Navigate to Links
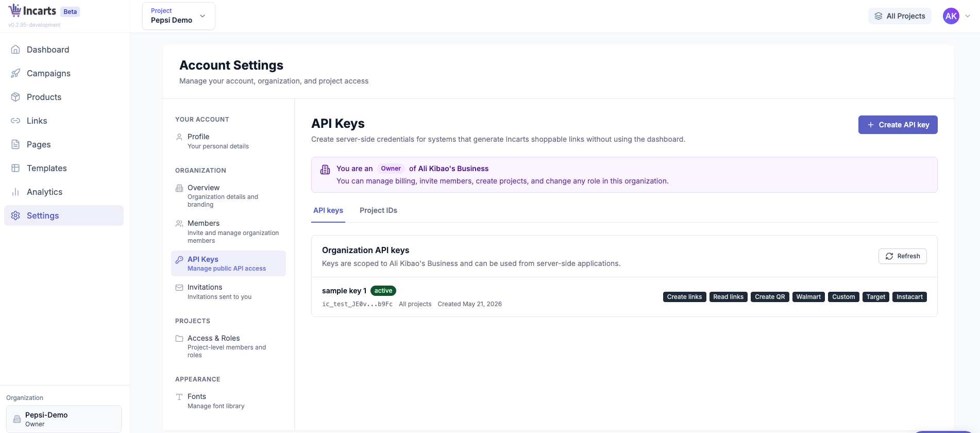This screenshot has width=980, height=433. tap(64, 121)
